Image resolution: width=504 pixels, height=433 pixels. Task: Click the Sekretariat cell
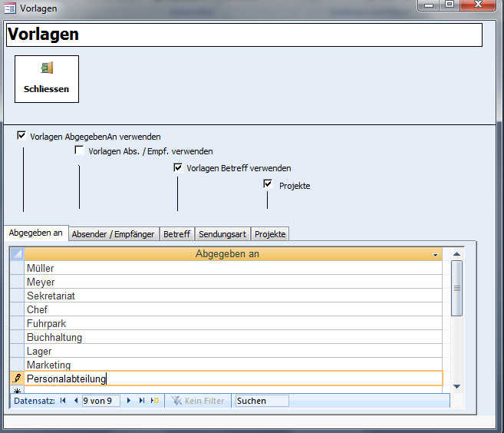tap(233, 296)
